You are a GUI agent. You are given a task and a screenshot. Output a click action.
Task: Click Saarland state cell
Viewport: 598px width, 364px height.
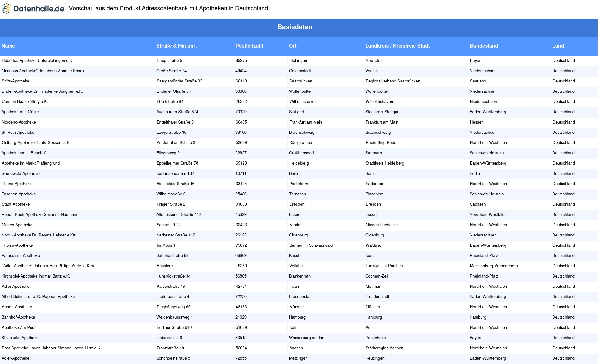[x=478, y=81]
